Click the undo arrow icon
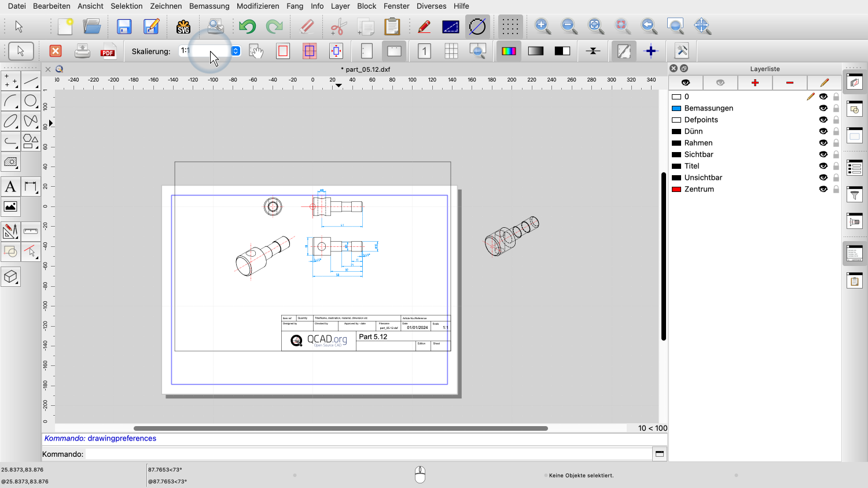This screenshot has height=488, width=868. click(247, 27)
